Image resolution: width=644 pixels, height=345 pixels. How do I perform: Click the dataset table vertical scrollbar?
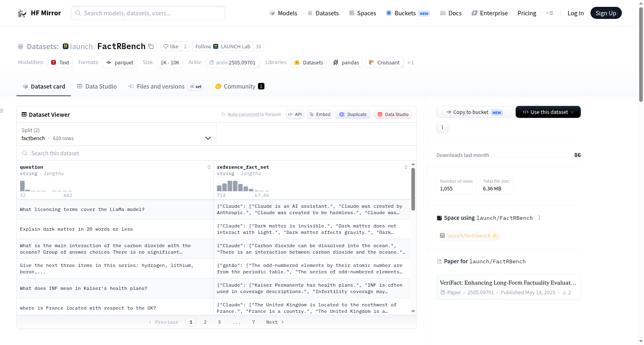click(413, 189)
